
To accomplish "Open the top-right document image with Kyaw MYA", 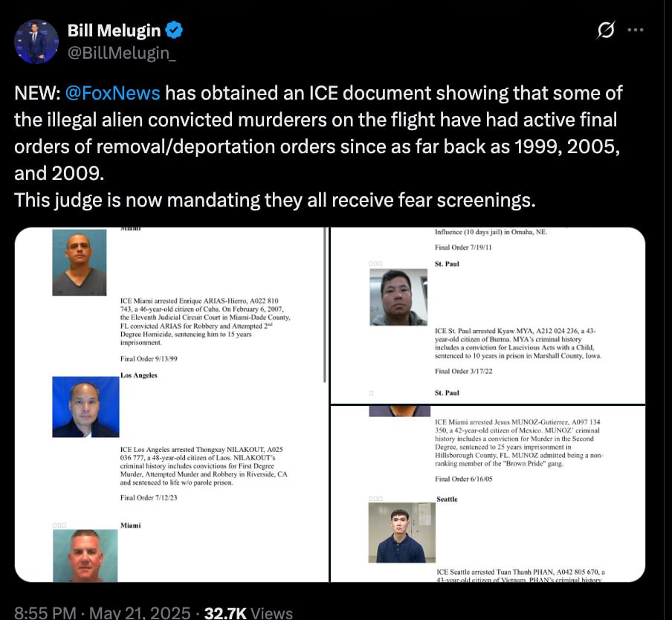I will click(x=488, y=315).
